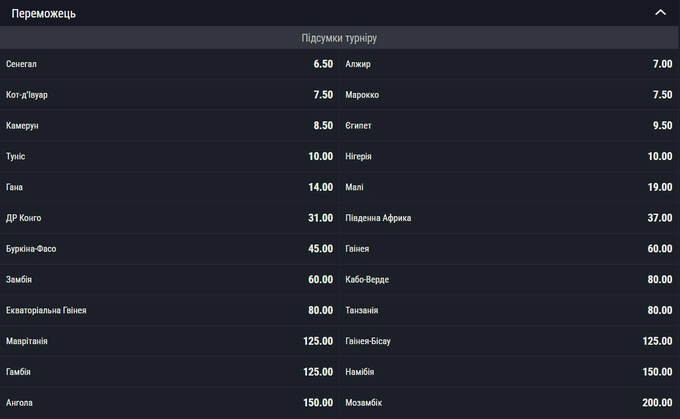The image size is (680, 419).
Task: Collapse the Переможець section chevron
Action: click(659, 13)
